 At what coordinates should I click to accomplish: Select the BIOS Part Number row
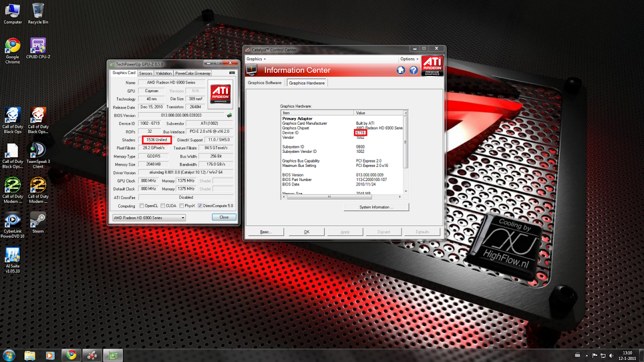tap(342, 179)
